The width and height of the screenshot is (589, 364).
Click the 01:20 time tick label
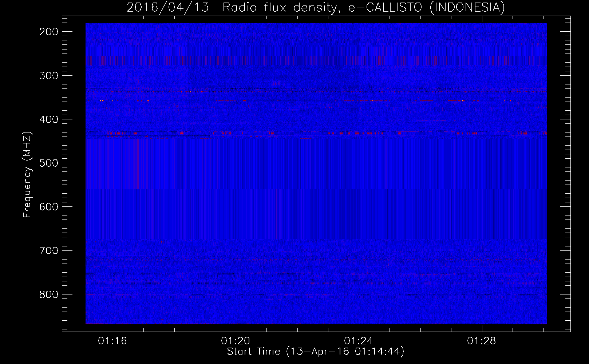tap(236, 341)
